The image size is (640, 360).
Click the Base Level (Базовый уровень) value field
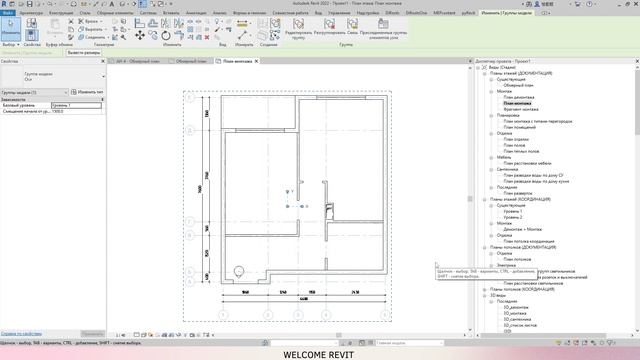[76, 105]
